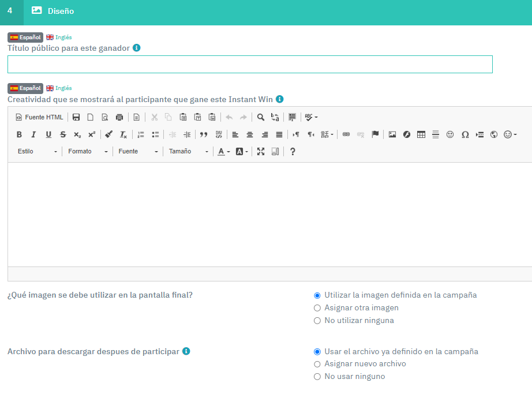Screen dimensions: 532x398
Task: Switch title language to Inglés
Action: pyautogui.click(x=59, y=37)
